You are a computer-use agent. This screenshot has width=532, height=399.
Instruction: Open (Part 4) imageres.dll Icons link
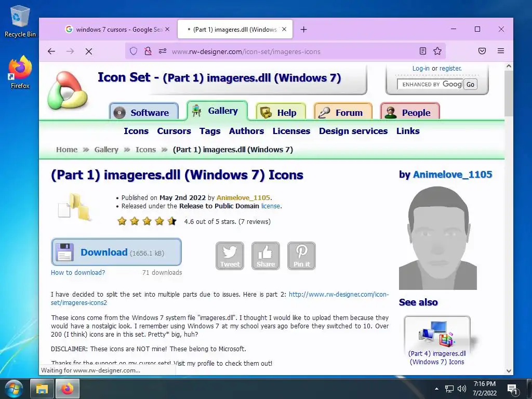(437, 357)
